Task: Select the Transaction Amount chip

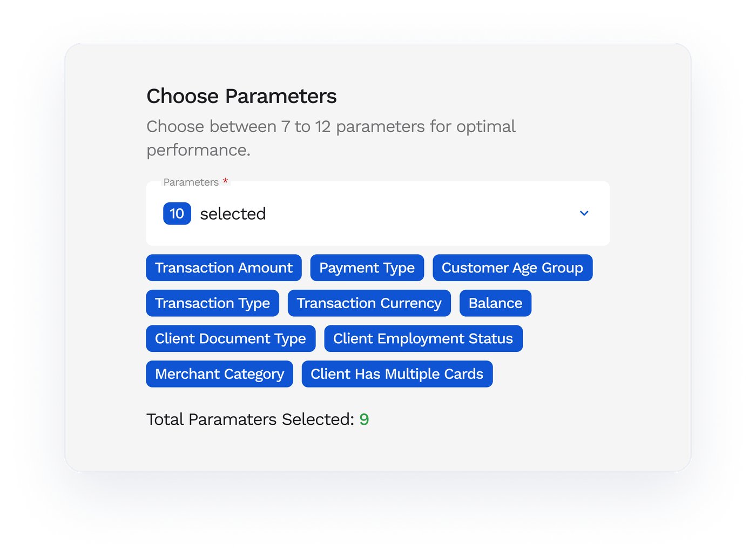Action: click(224, 268)
